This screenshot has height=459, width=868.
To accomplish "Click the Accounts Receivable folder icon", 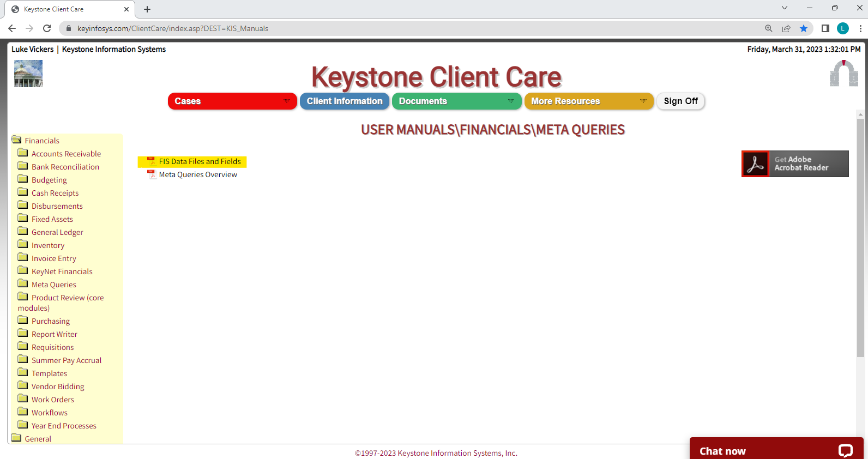I will 23,153.
